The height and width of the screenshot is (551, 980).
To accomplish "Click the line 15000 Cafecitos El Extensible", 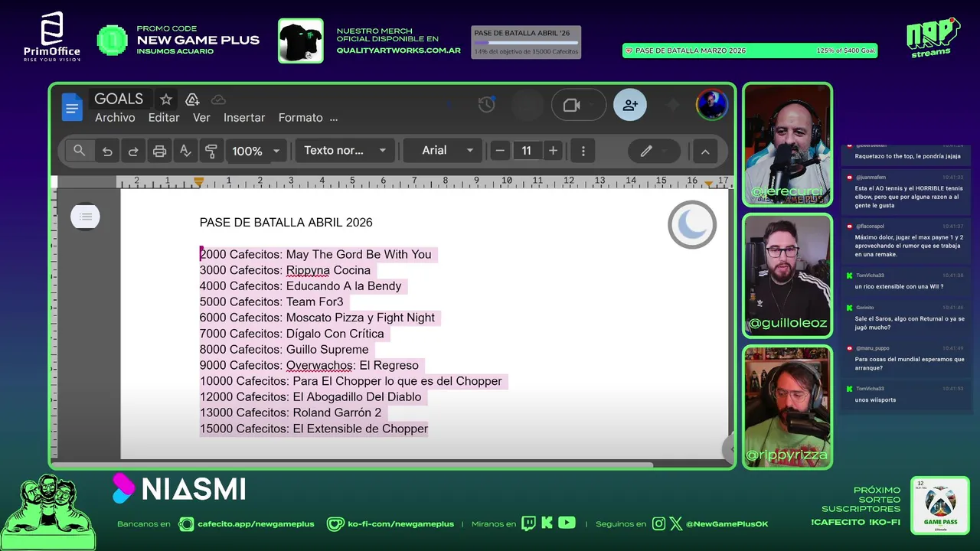I will [x=314, y=429].
